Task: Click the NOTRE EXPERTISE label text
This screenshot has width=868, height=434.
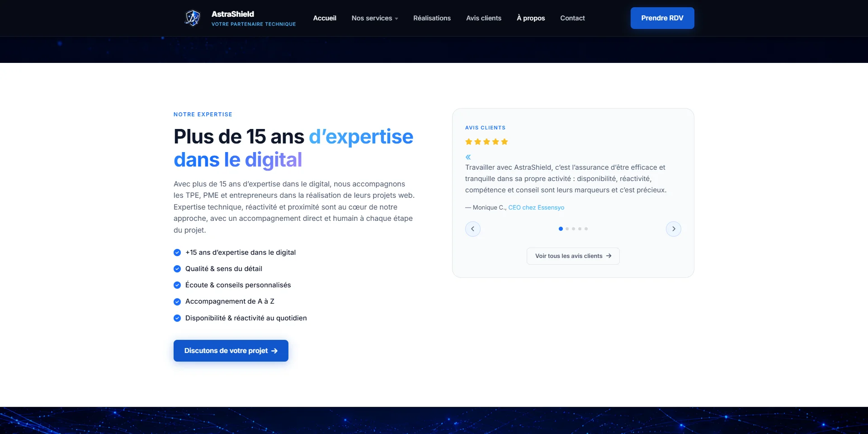Action: (x=203, y=114)
